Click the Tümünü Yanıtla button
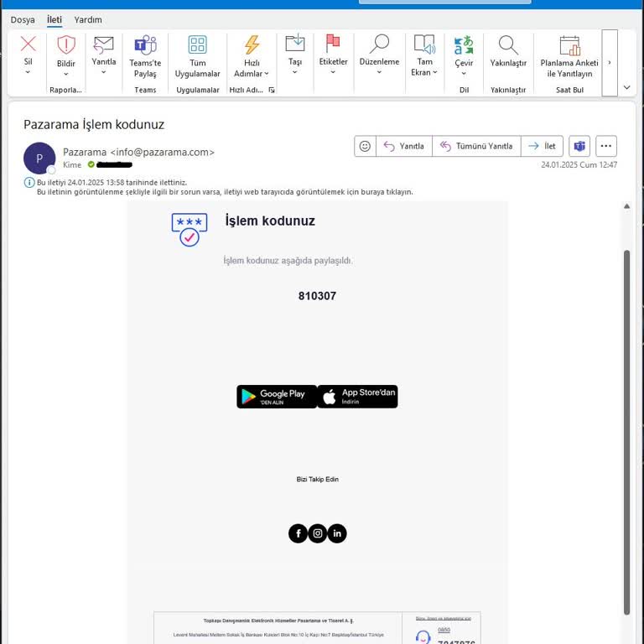The width and height of the screenshot is (644, 644). [476, 146]
